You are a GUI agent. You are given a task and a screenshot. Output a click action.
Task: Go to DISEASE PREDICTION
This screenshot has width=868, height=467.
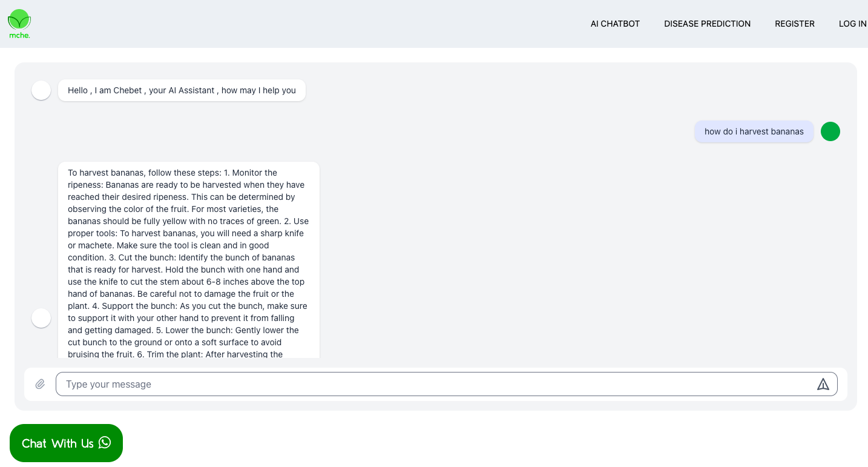pos(707,24)
